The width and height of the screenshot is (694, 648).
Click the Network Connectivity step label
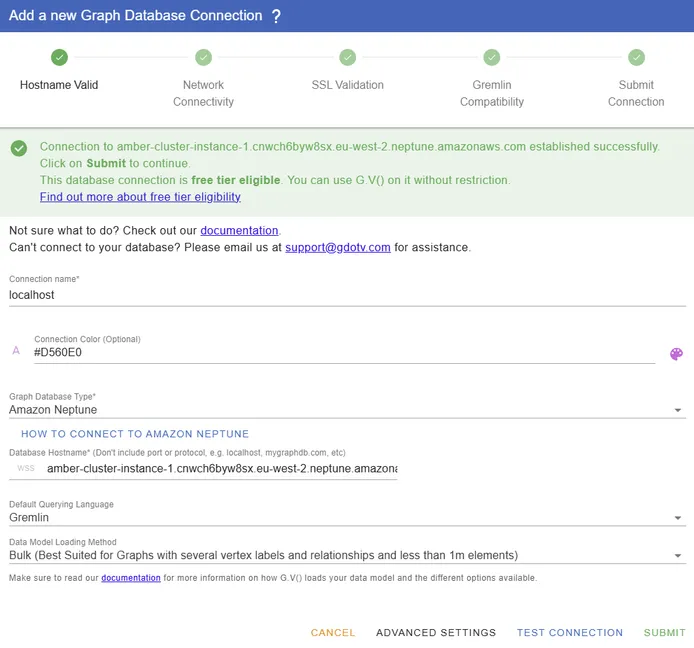(204, 93)
